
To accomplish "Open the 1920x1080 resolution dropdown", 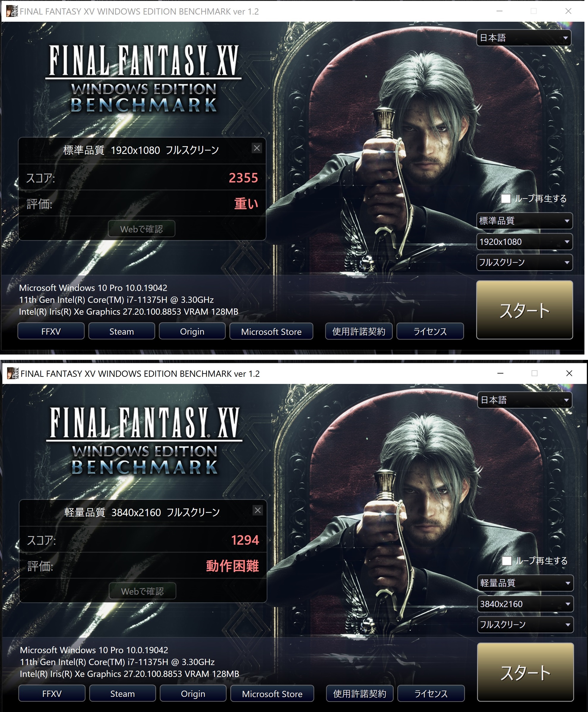I will (524, 242).
